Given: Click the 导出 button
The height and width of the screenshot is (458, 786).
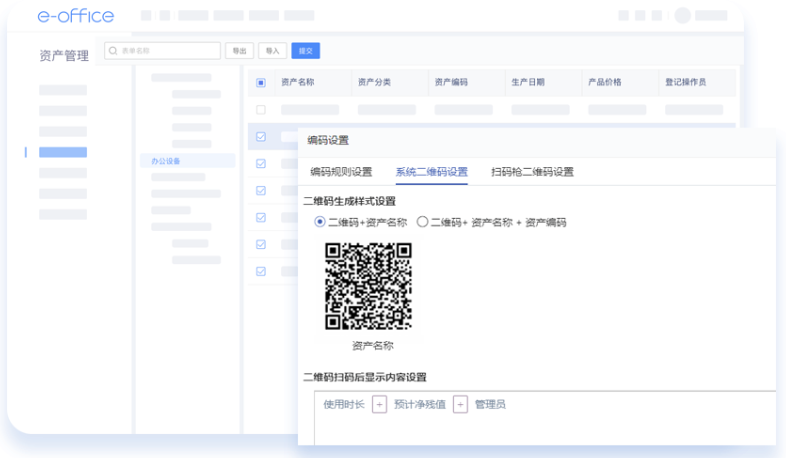Looking at the screenshot, I should 240,51.
